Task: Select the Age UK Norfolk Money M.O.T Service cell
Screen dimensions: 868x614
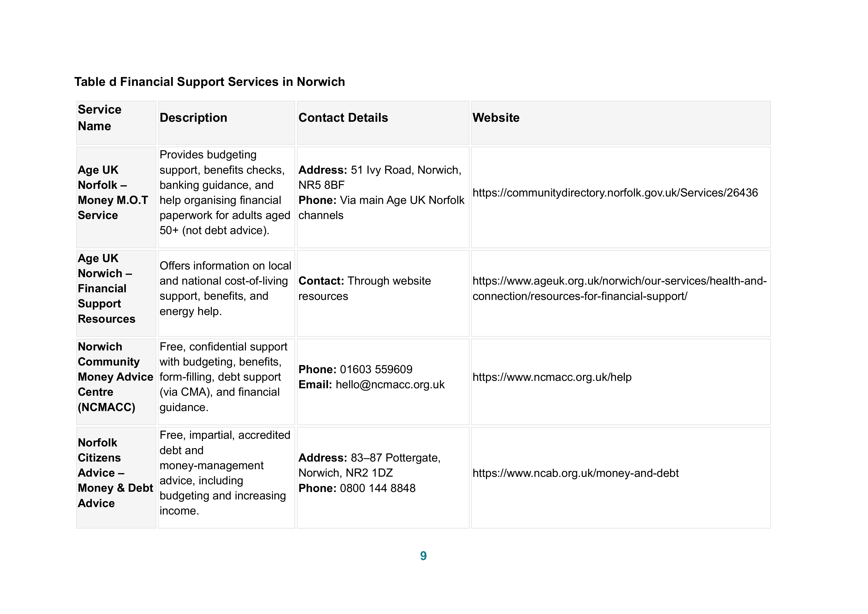Action: 116,197
